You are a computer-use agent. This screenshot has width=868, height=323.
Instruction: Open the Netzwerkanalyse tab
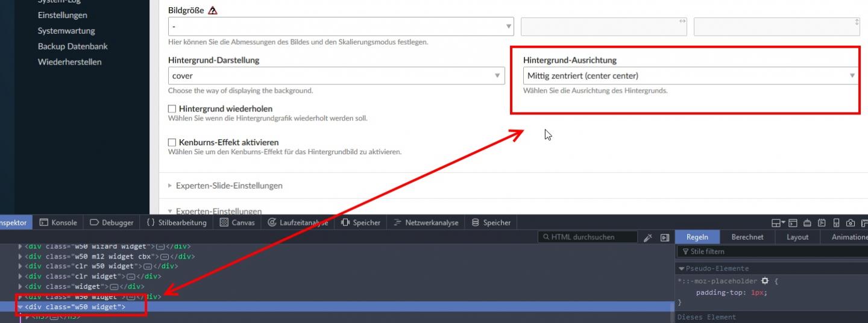(x=426, y=222)
